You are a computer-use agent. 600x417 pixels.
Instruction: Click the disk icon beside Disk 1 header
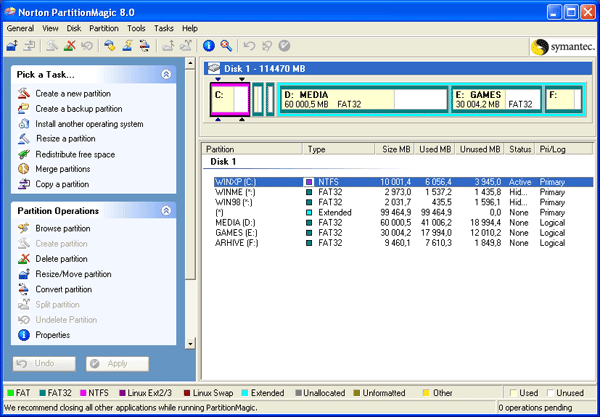click(214, 68)
